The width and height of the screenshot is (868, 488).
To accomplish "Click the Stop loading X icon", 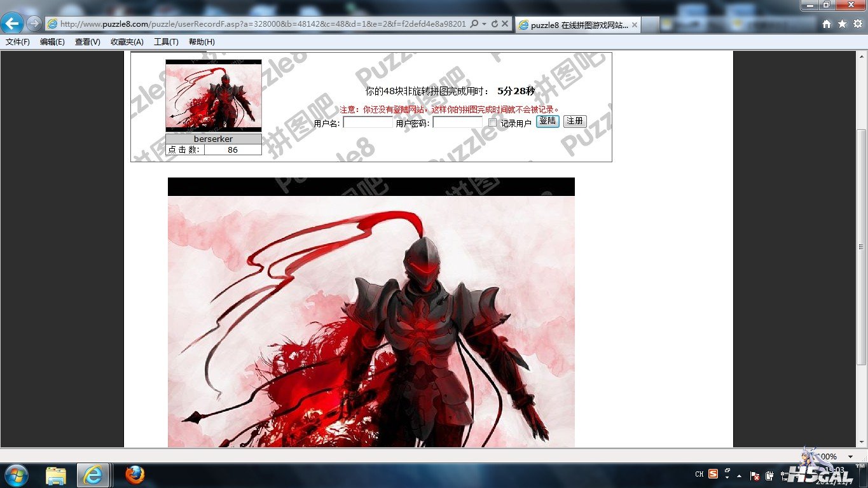I will 505,24.
